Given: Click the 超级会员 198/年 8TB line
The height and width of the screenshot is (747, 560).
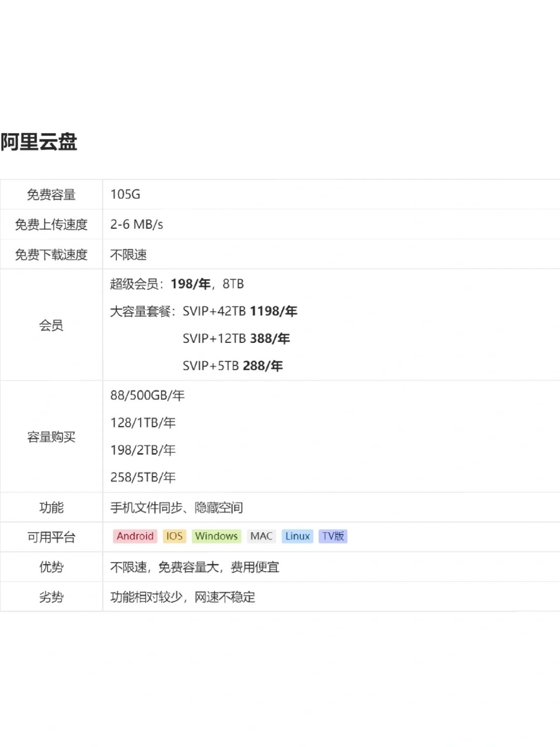Looking at the screenshot, I should [x=177, y=284].
